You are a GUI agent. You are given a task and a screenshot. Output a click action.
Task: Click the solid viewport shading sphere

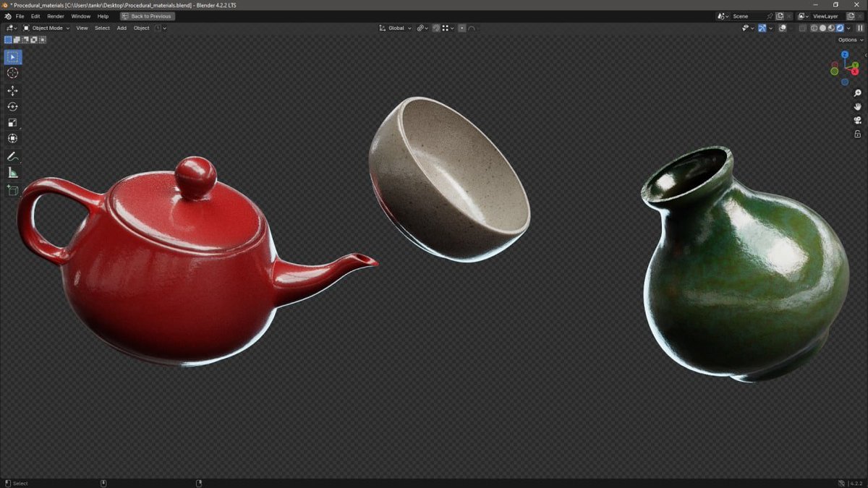[822, 27]
